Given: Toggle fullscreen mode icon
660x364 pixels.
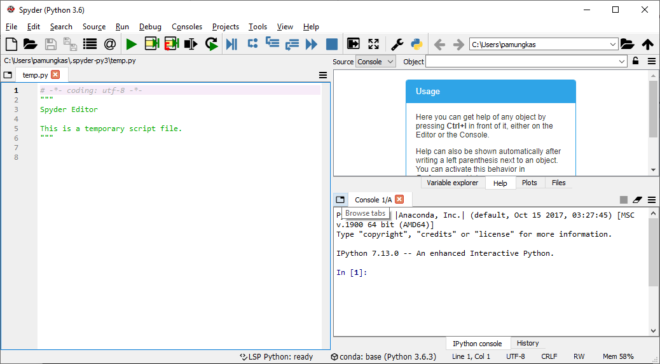Looking at the screenshot, I should click(x=373, y=44).
